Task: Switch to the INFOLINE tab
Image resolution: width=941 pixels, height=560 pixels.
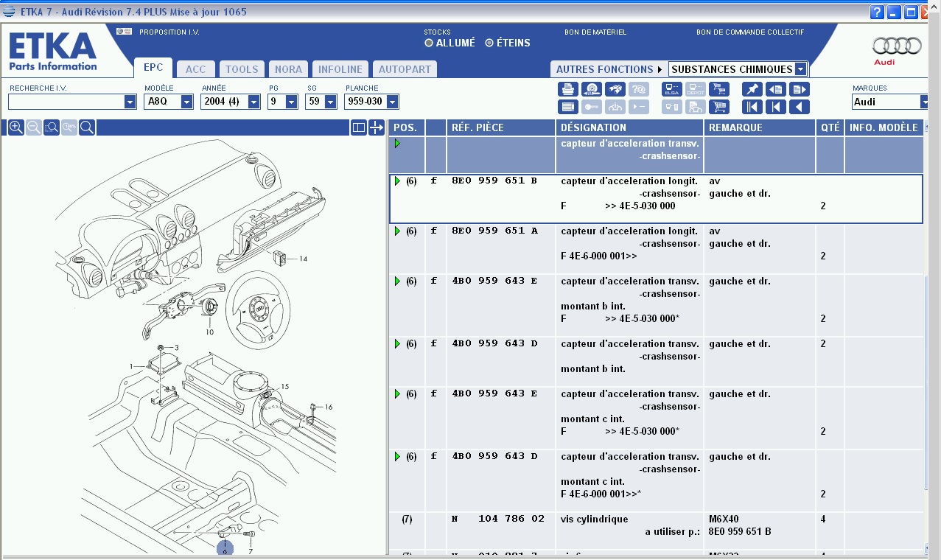Action: (x=340, y=69)
